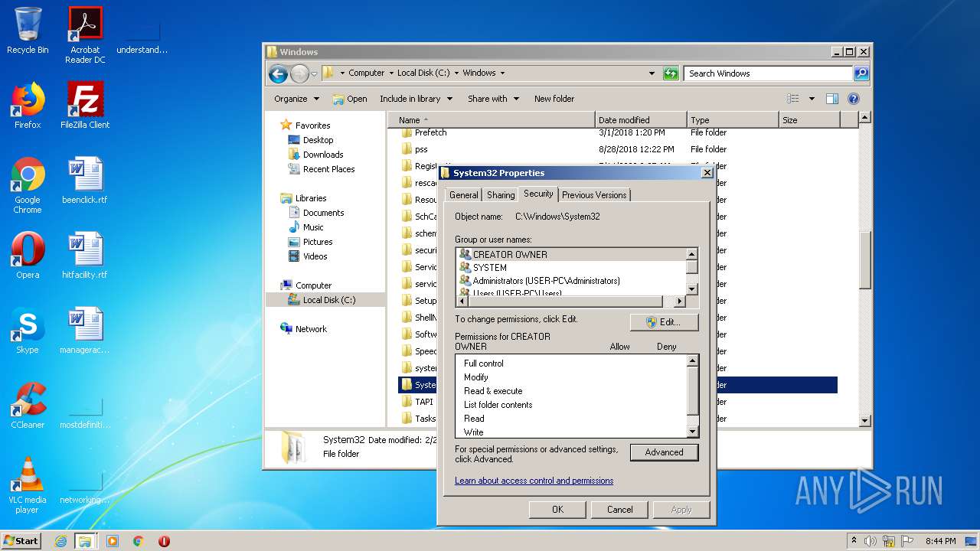Open Include in library dropdown
The image size is (980, 551).
[x=416, y=99]
